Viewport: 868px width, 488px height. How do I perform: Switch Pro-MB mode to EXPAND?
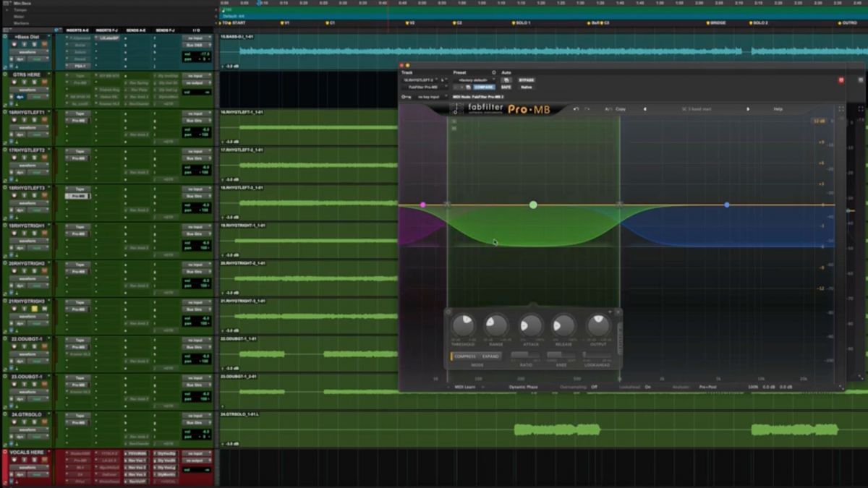[x=490, y=356]
